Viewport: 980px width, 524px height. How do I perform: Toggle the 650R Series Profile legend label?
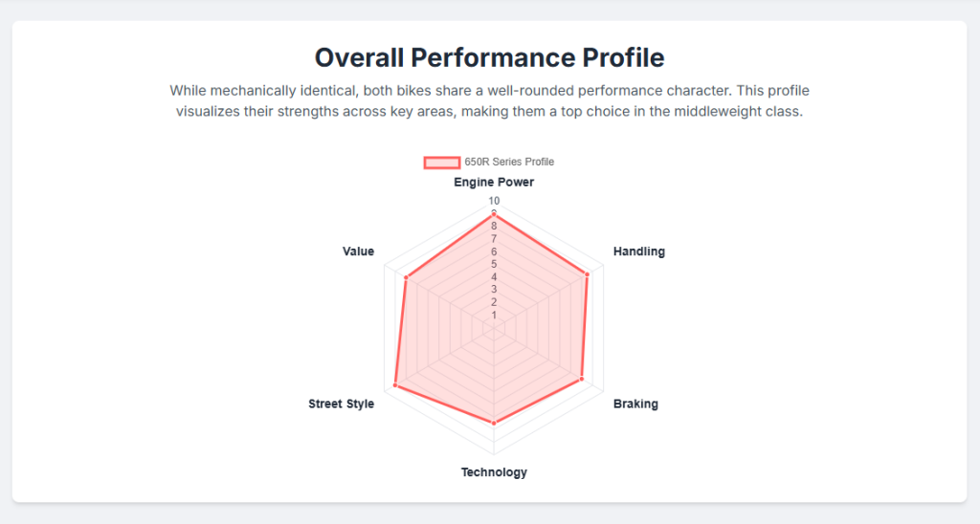click(509, 162)
